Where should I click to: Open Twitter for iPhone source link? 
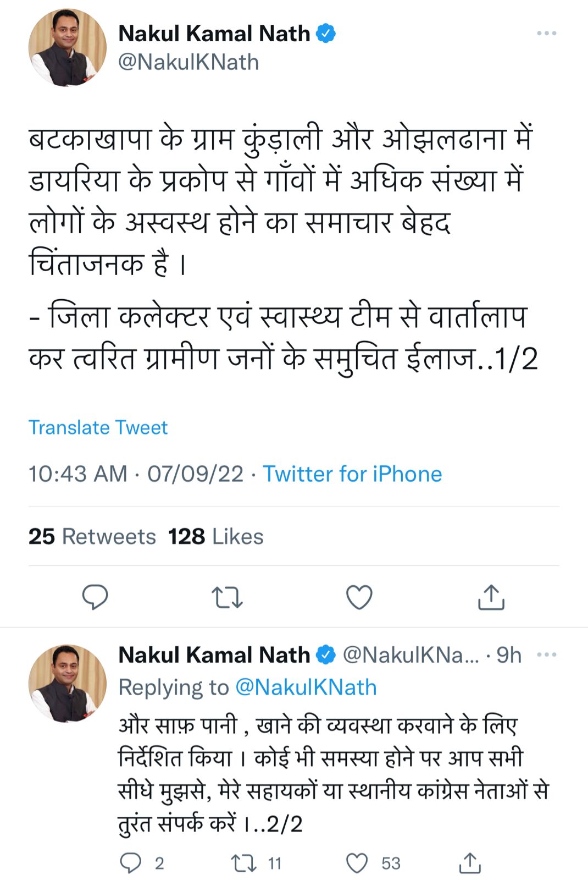tap(352, 474)
